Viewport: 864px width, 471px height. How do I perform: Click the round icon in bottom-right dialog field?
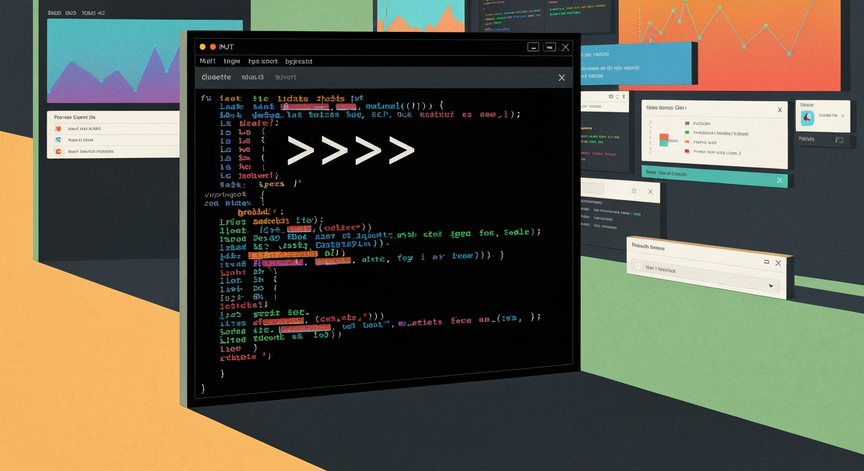click(x=638, y=266)
